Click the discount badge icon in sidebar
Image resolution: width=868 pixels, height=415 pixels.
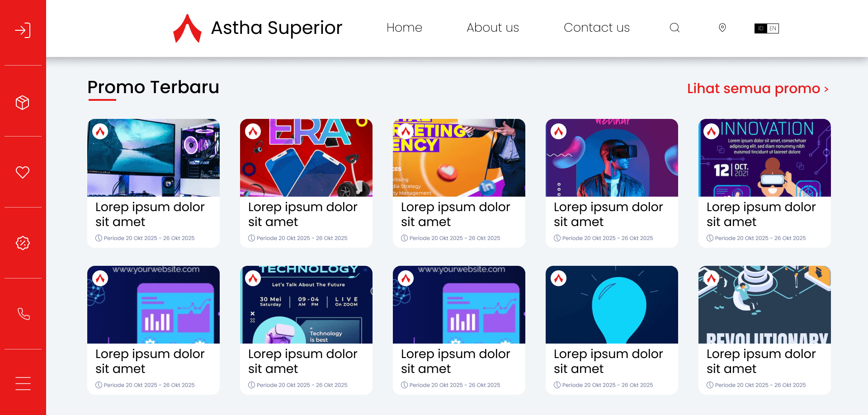(x=23, y=243)
